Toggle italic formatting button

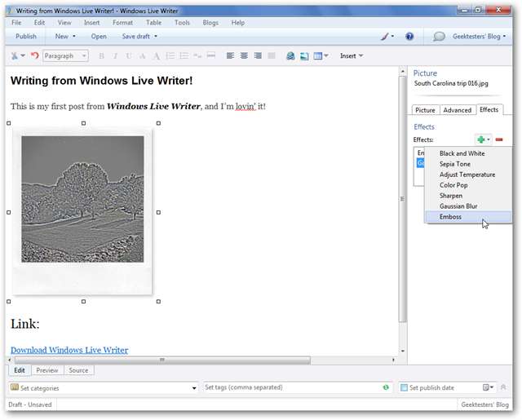pyautogui.click(x=116, y=56)
